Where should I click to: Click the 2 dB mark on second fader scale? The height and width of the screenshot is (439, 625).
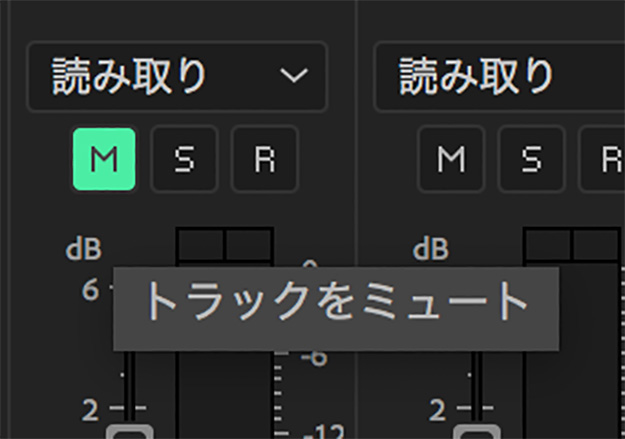pos(438,410)
